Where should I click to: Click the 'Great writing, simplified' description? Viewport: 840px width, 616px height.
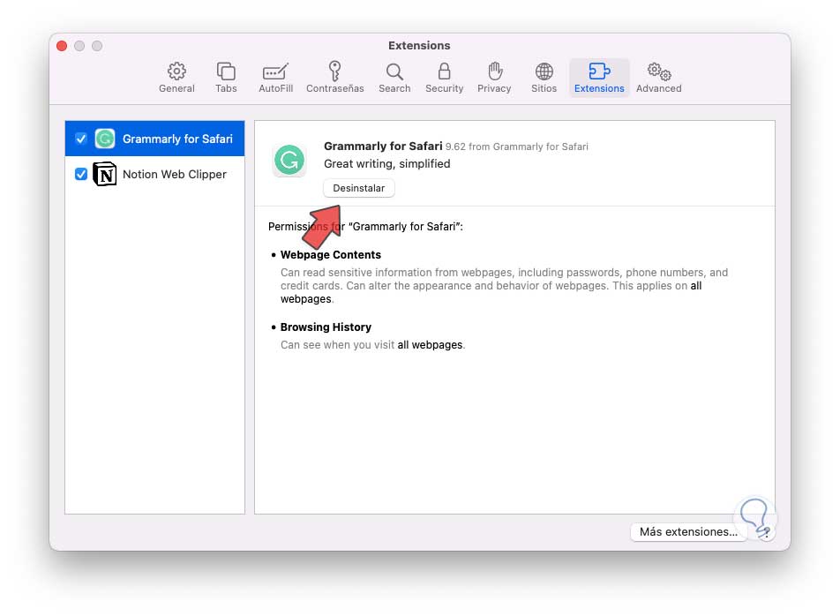(386, 164)
